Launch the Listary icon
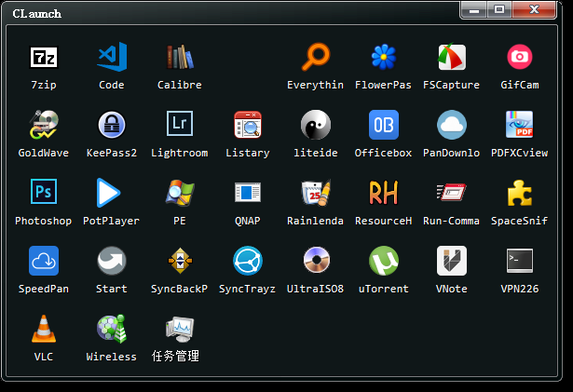Viewport: 573px width, 392px height. click(x=248, y=125)
